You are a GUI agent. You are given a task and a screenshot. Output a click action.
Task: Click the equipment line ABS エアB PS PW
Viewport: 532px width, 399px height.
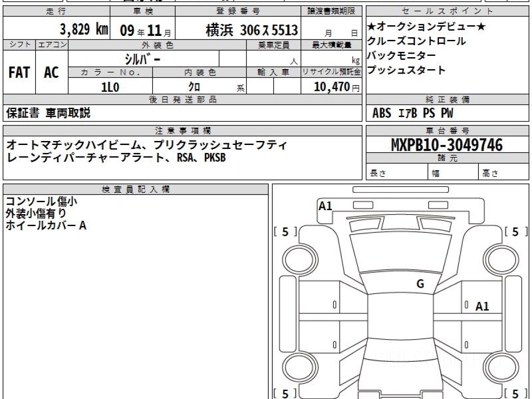413,113
